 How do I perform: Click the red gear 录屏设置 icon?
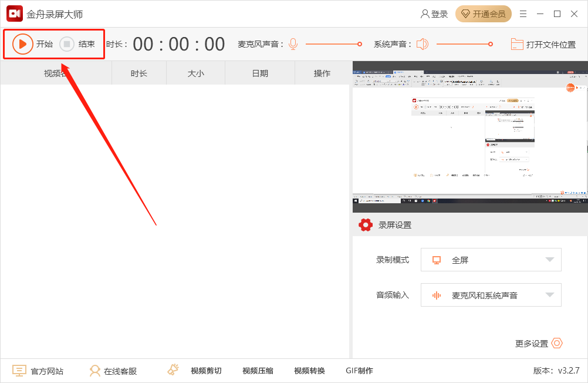point(366,225)
